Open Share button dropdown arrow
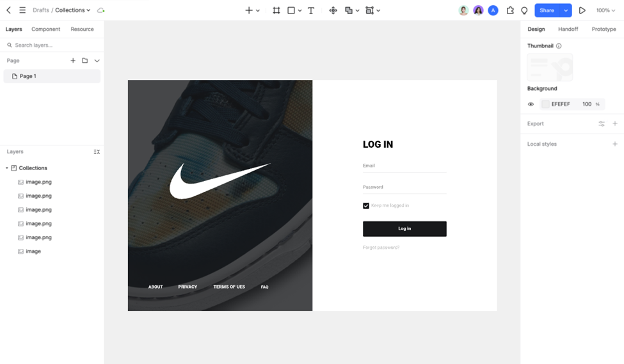 566,10
